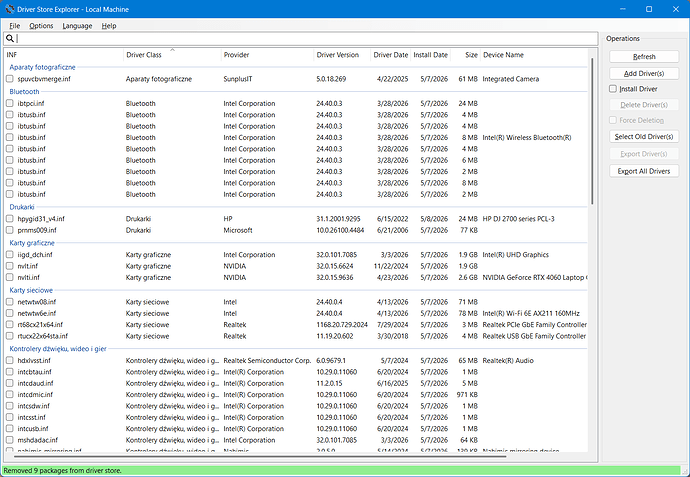Click Select Old Driver(s) button
Viewport: 690px width, 477px height.
(x=644, y=137)
